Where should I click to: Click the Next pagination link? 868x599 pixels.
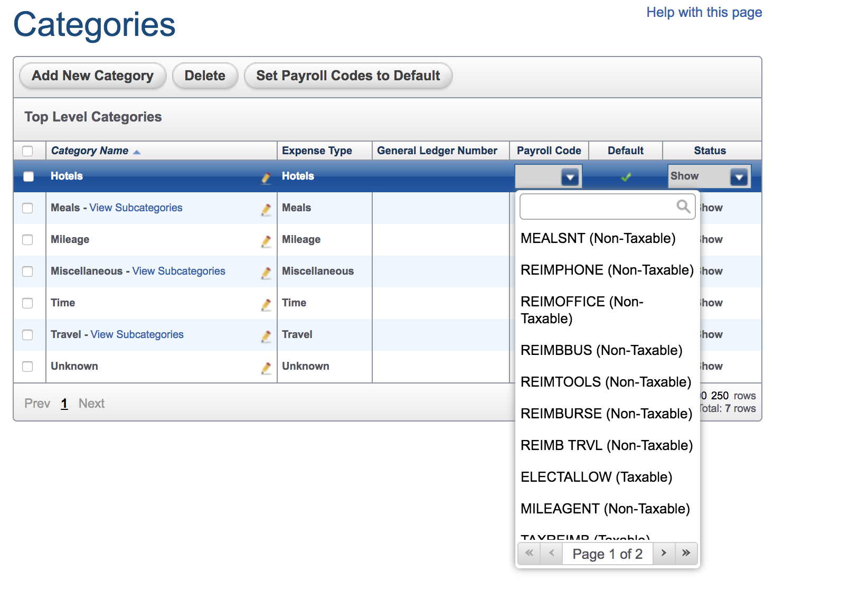(92, 404)
